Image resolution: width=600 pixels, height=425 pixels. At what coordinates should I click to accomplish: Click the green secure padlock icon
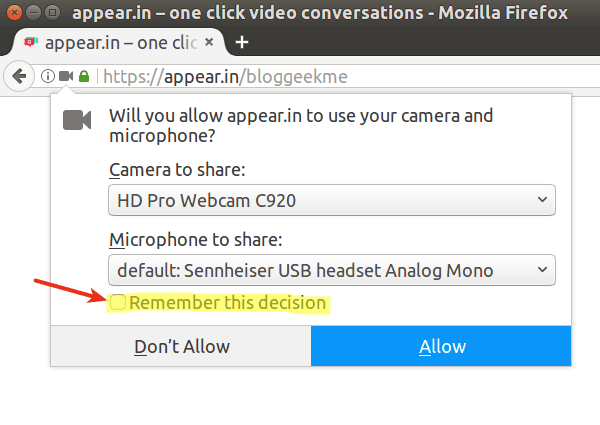[x=84, y=76]
